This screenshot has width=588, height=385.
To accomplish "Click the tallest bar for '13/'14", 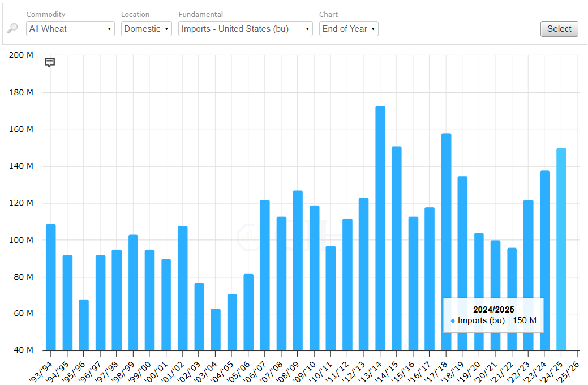I will (380, 226).
